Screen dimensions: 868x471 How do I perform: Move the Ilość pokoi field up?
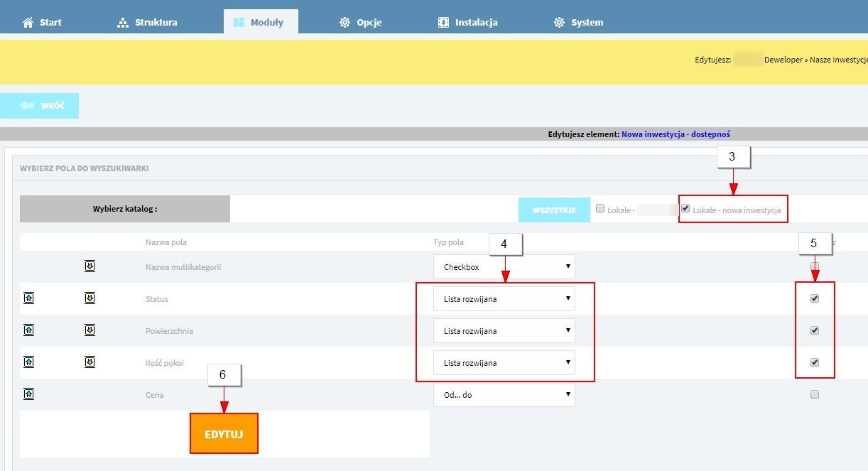pyautogui.click(x=28, y=362)
